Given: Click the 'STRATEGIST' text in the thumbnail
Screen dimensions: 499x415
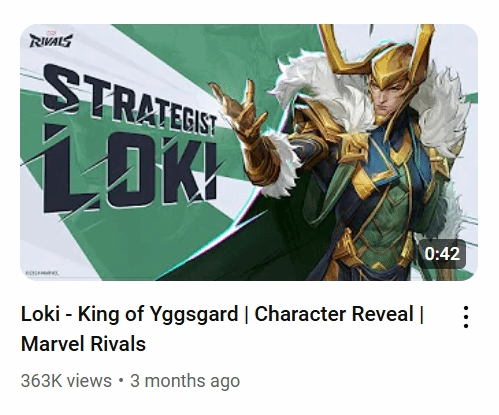Looking at the screenshot, I should [130, 100].
